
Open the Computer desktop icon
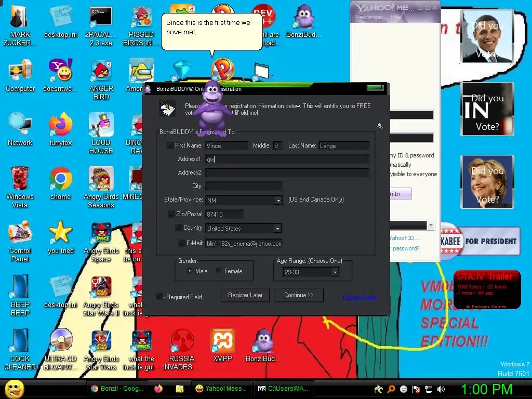point(20,75)
